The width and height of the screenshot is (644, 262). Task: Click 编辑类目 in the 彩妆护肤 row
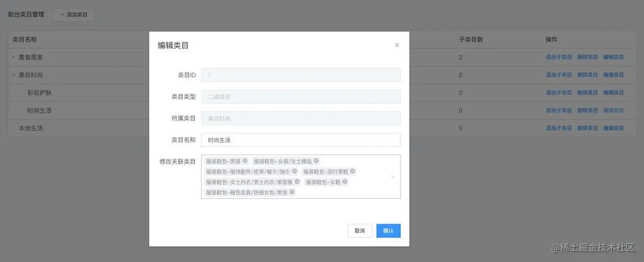[x=613, y=92]
